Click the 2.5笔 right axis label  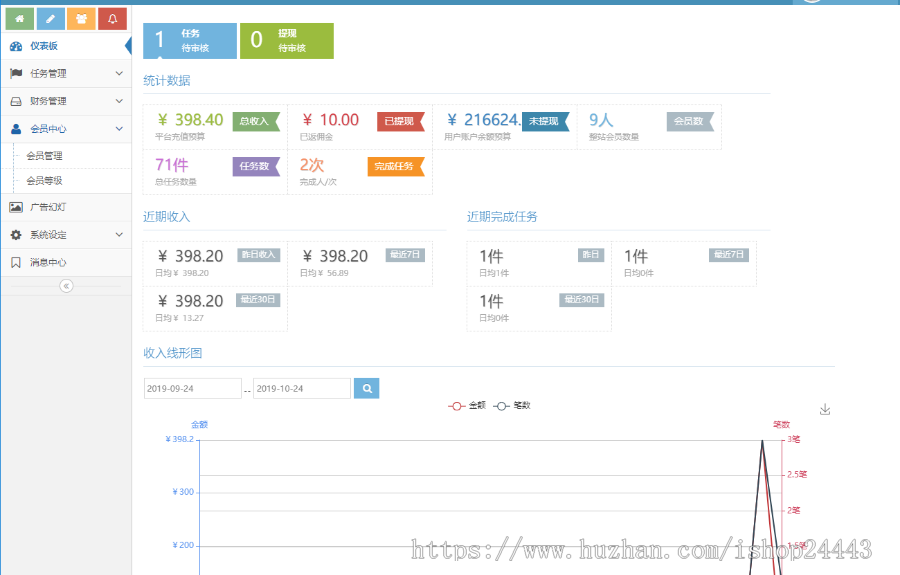point(797,475)
